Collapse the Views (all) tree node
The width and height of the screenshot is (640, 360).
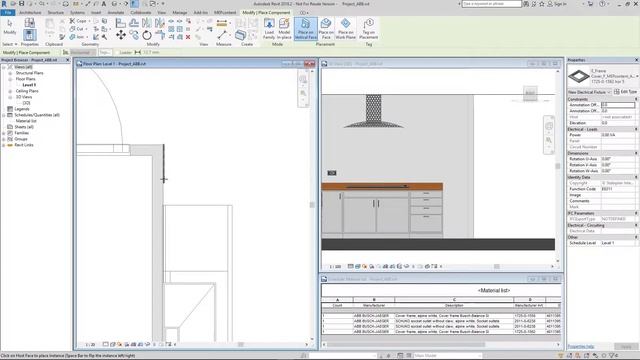[x=4, y=67]
